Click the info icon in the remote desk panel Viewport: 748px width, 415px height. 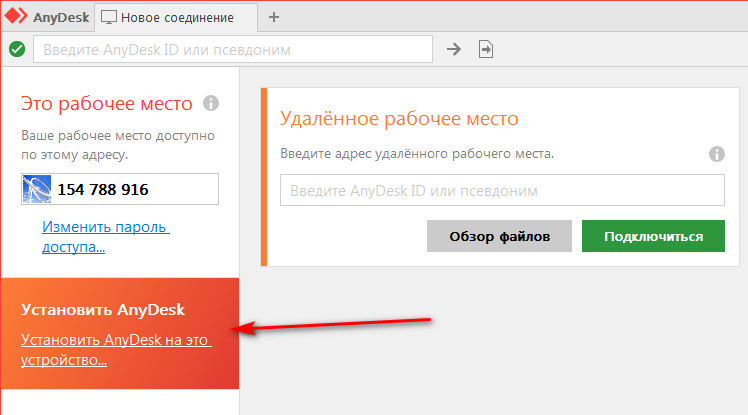click(x=717, y=154)
